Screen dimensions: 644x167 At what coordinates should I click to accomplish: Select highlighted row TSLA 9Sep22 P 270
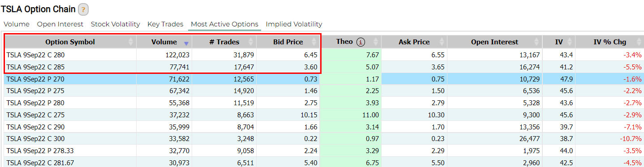pyautogui.click(x=323, y=79)
